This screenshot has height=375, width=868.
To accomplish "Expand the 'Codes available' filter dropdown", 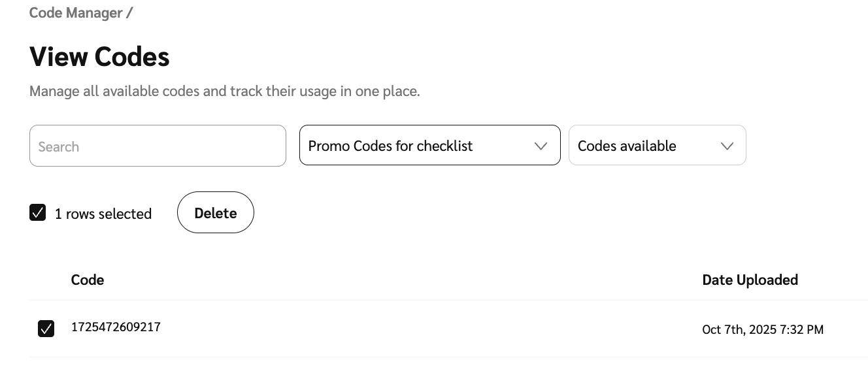I will tap(647, 146).
